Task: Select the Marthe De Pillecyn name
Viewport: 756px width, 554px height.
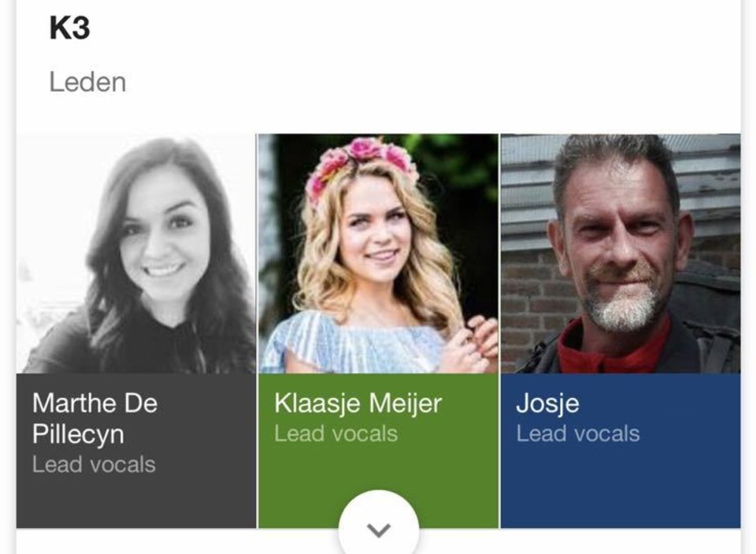Action: coord(95,418)
